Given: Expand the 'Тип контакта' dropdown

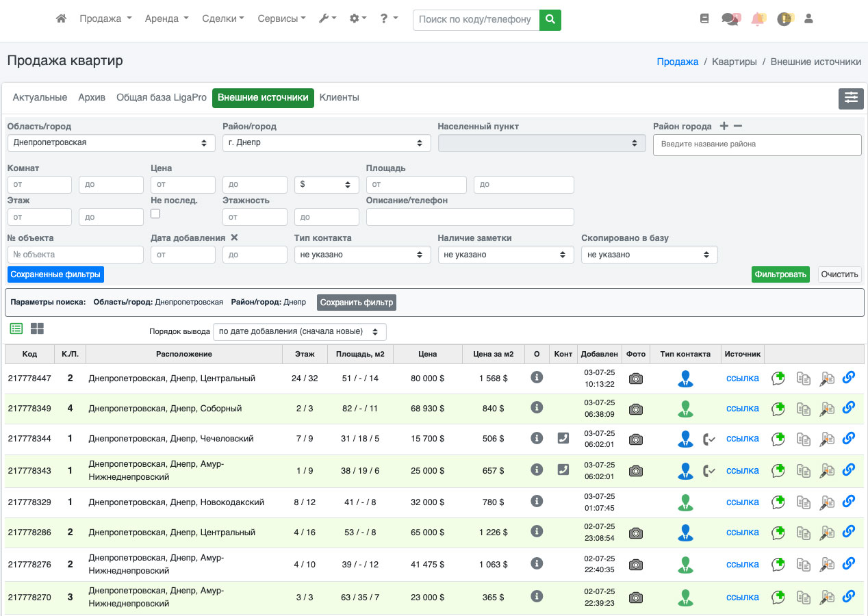Looking at the screenshot, I should 362,255.
